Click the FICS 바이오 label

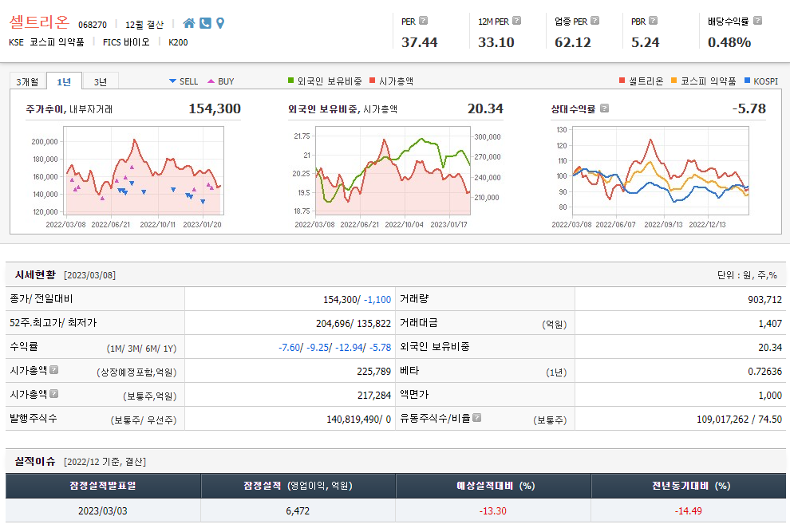click(x=126, y=42)
